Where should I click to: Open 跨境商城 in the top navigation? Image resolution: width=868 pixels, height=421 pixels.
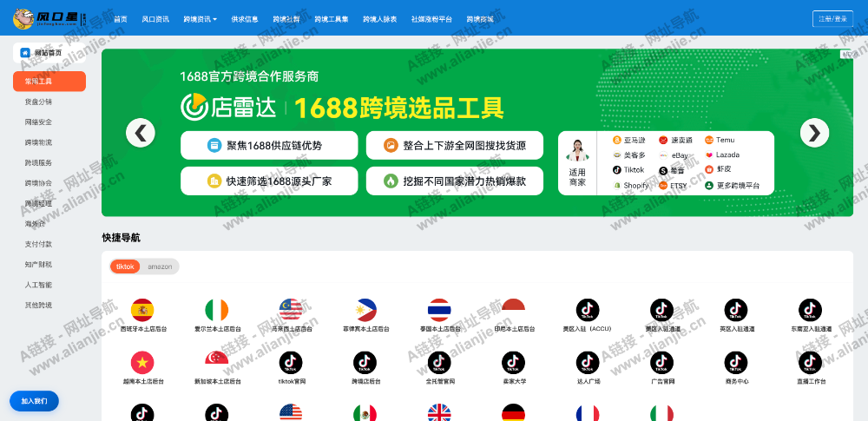coord(480,19)
